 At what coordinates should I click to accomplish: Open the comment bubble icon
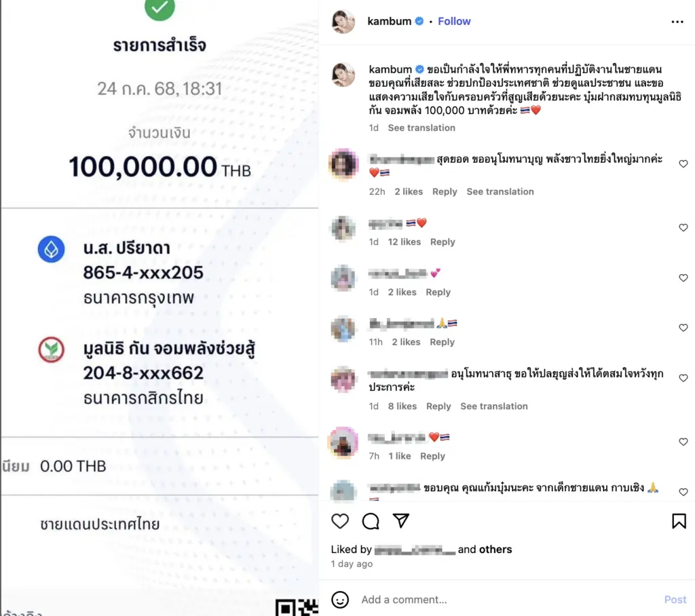[x=371, y=521]
